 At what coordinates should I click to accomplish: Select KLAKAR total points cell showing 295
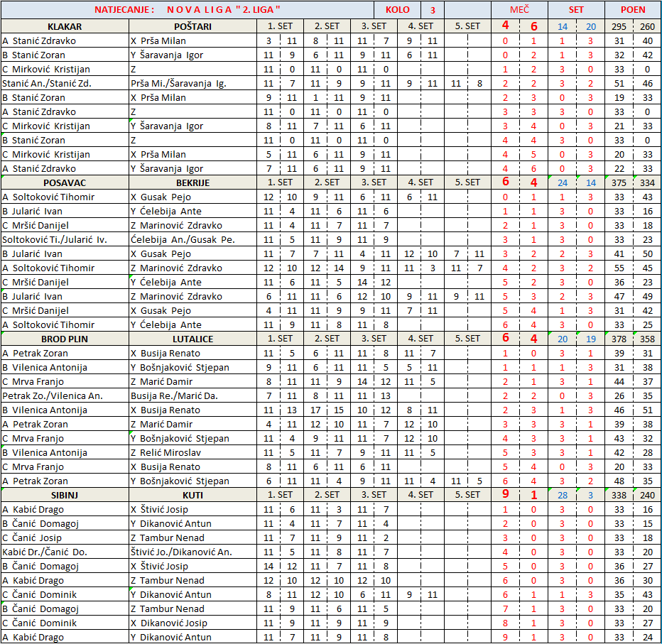click(x=619, y=26)
